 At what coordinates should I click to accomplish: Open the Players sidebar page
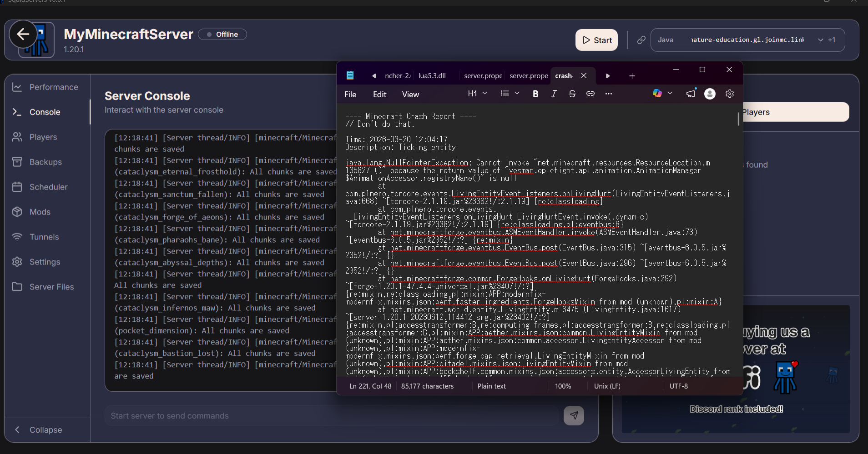click(47, 137)
